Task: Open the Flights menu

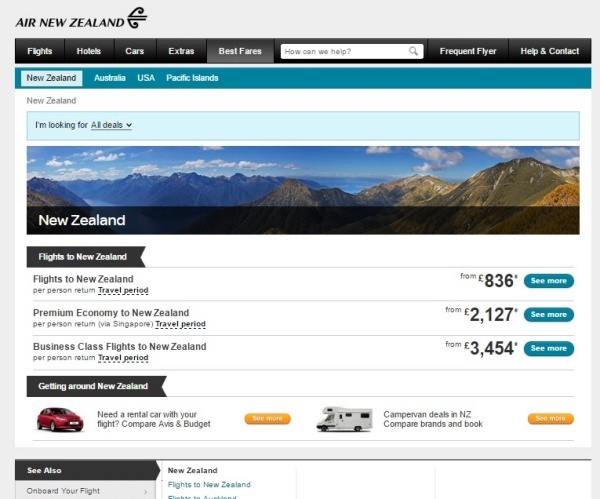Action: click(40, 51)
